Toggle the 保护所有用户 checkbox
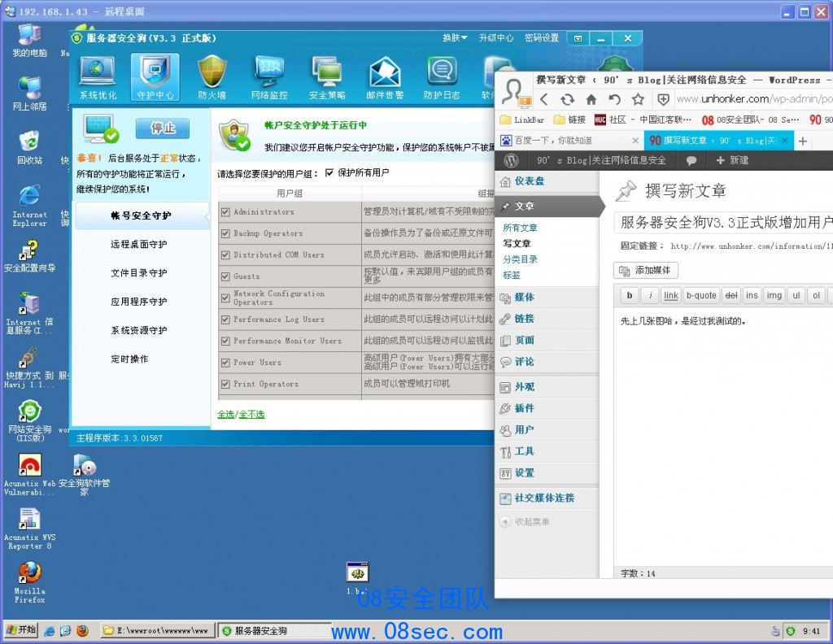 329,172
